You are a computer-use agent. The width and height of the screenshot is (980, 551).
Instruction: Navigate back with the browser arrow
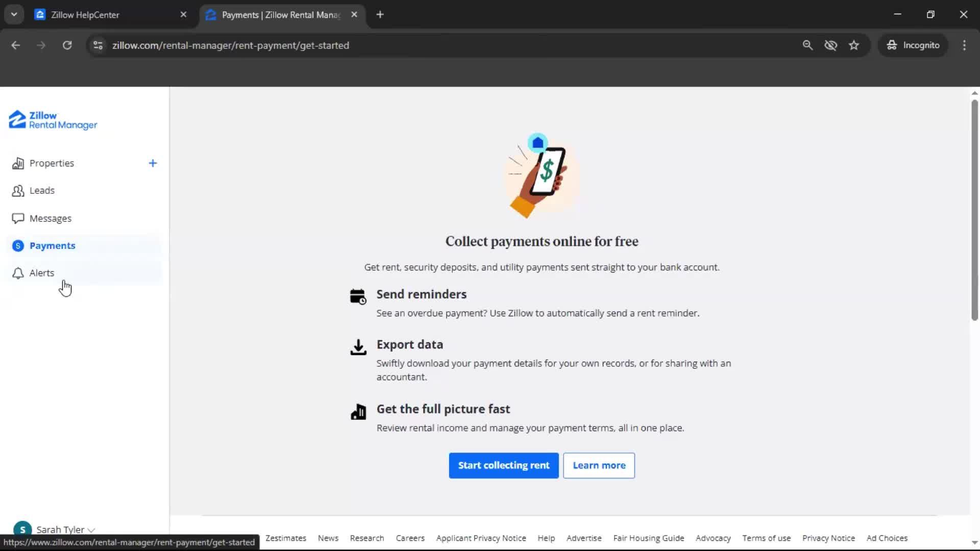15,45
